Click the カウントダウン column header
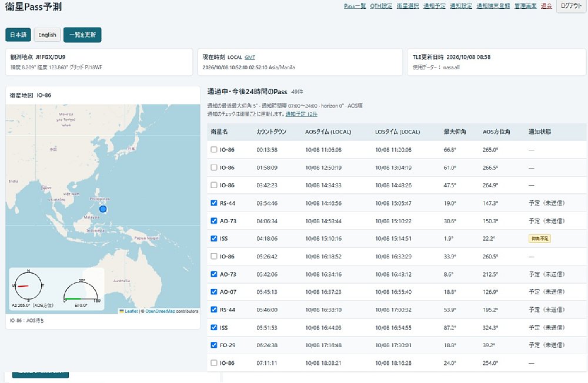588x383 pixels. pos(272,132)
